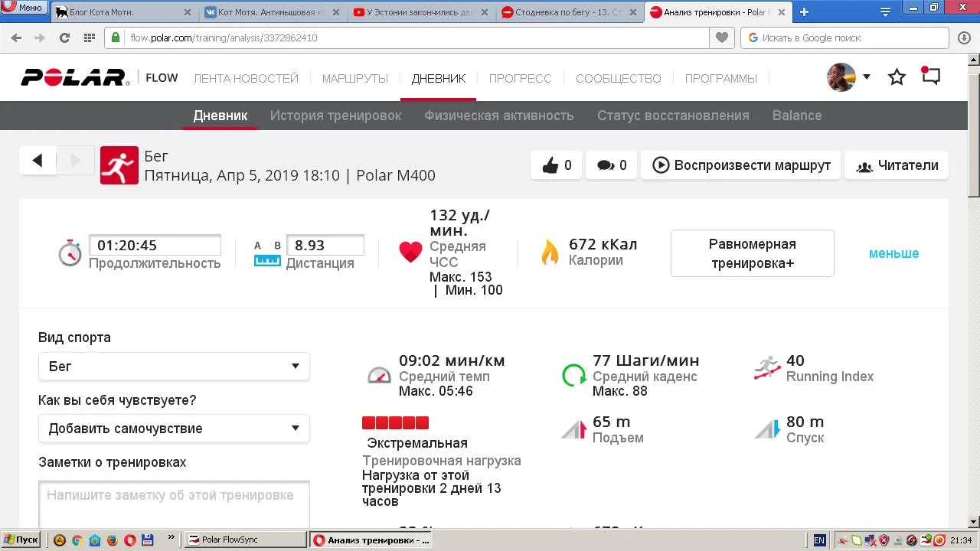Click the меньше link
Viewport: 980px width, 551px height.
coord(893,253)
